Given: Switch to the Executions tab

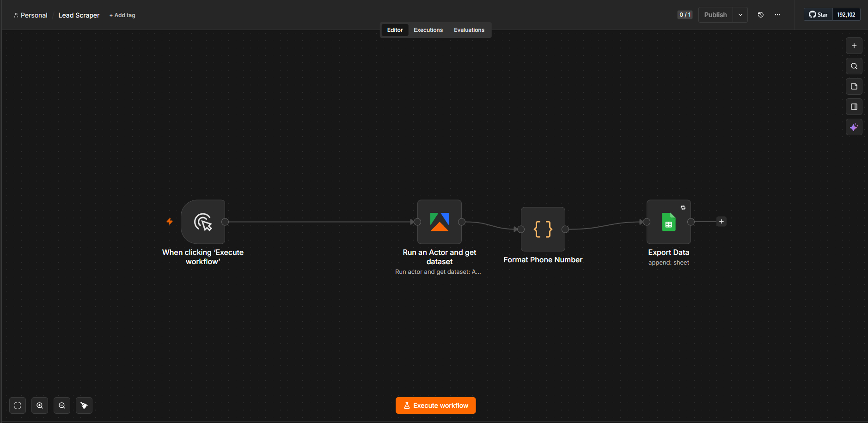Looking at the screenshot, I should click(x=428, y=30).
